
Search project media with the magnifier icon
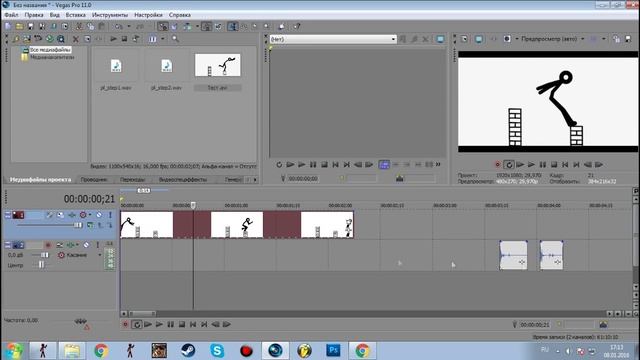click(175, 39)
